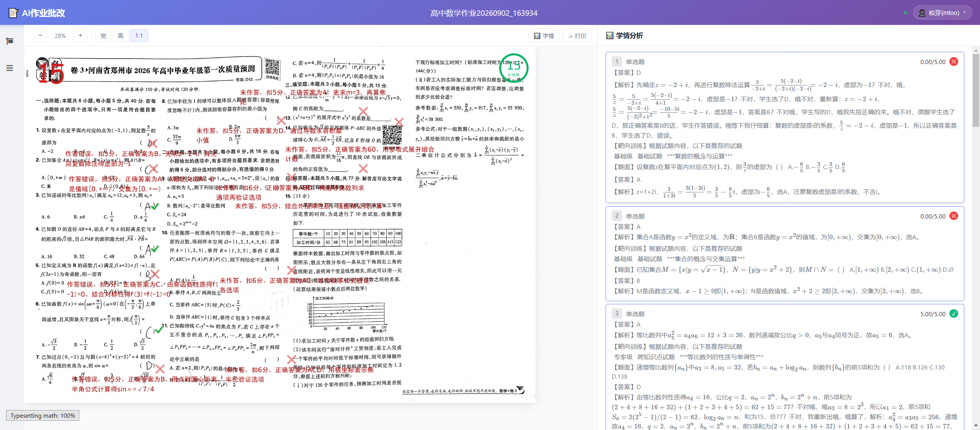Zoom in with the plus button
The image size is (980, 430).
point(80,36)
